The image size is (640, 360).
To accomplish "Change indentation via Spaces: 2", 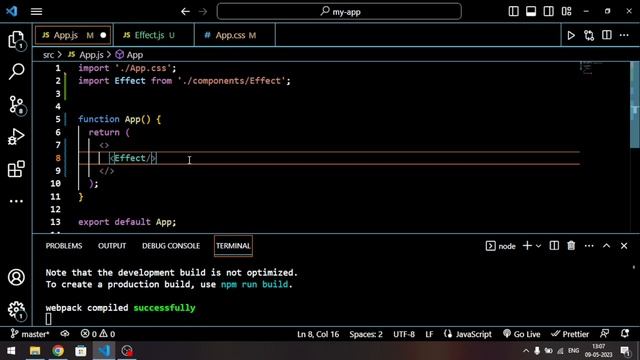I will (366, 334).
